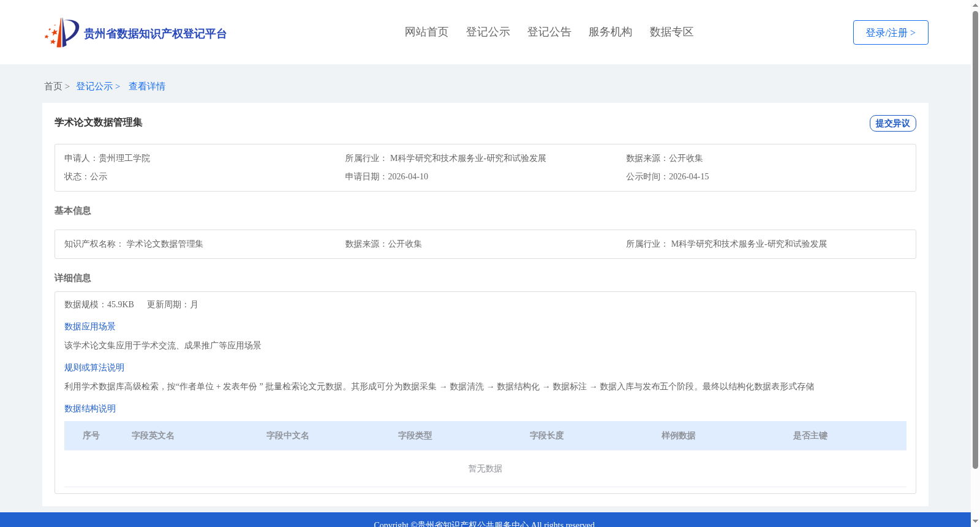Click 样例数据 column header

[x=679, y=435]
